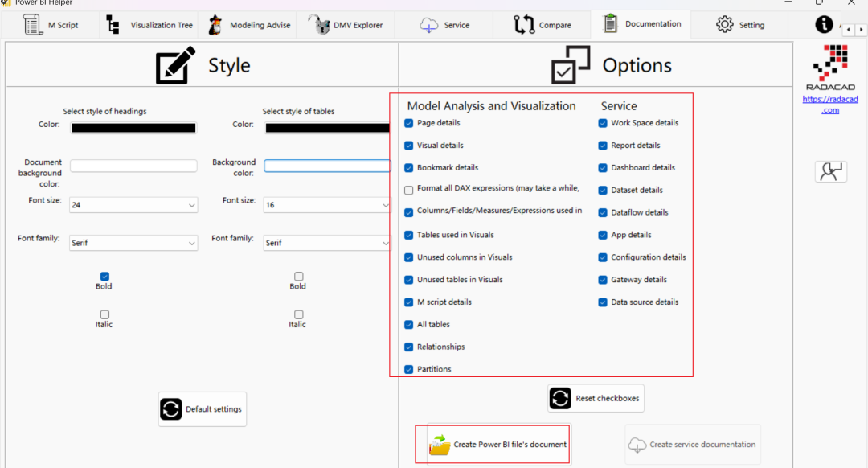Image resolution: width=868 pixels, height=468 pixels.
Task: Pick the tables color black swatch
Action: pos(327,128)
